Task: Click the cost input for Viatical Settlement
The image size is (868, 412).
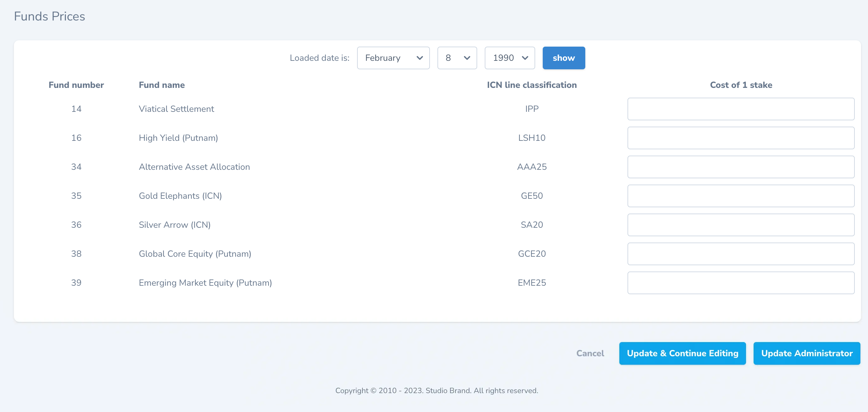Action: coord(741,108)
